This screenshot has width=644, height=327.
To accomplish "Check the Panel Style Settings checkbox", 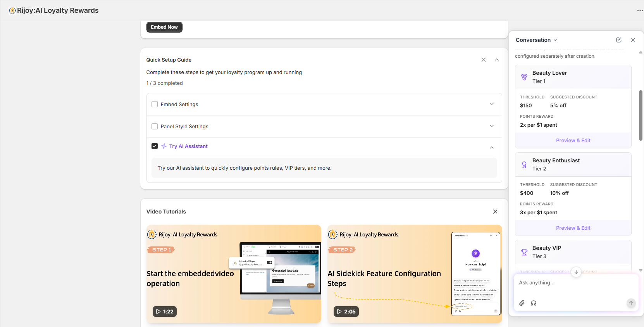I will pyautogui.click(x=155, y=126).
